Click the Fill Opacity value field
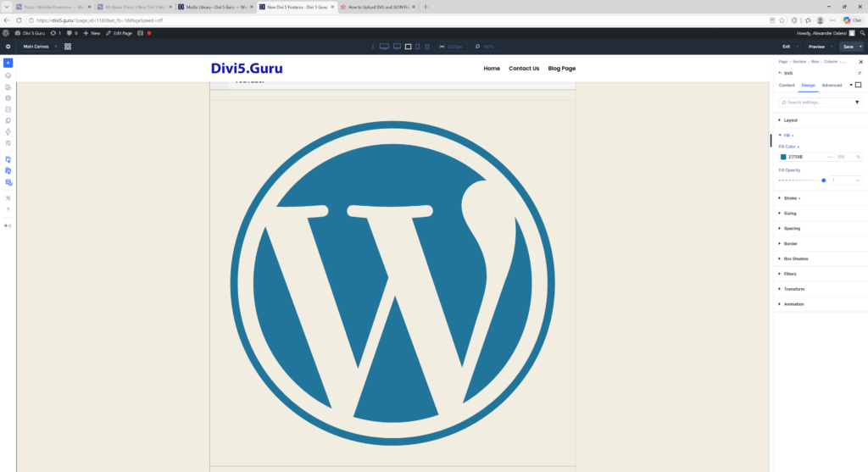Screen dimensions: 868x472 click(845, 180)
